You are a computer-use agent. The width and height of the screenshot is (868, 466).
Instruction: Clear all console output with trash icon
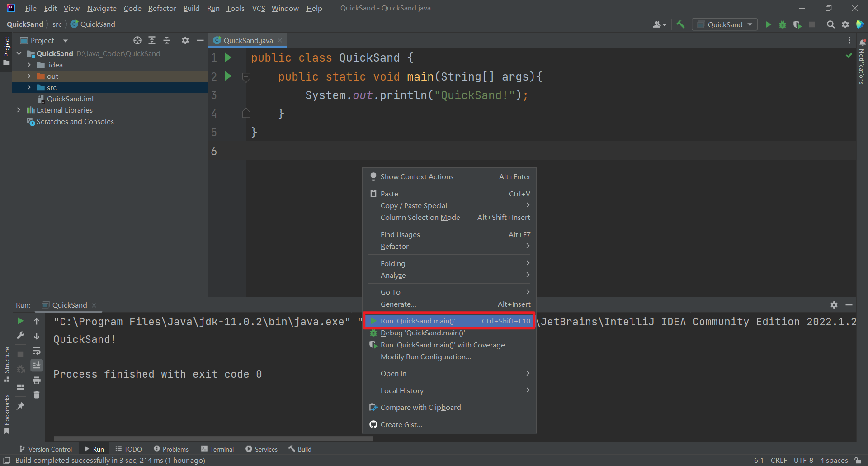pyautogui.click(x=37, y=395)
